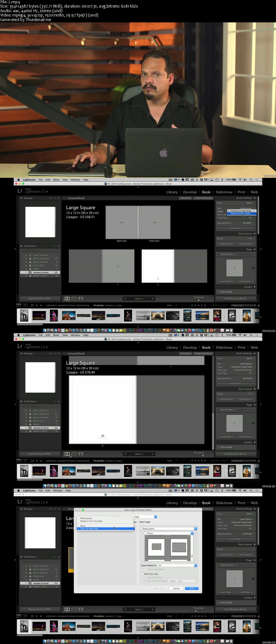Open caption - serif text style dropdown

(x=182, y=581)
